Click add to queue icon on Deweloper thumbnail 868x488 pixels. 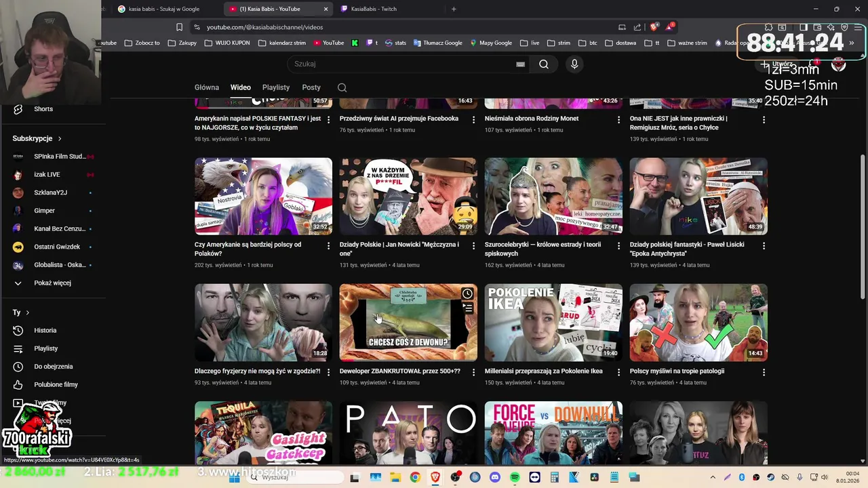467,308
